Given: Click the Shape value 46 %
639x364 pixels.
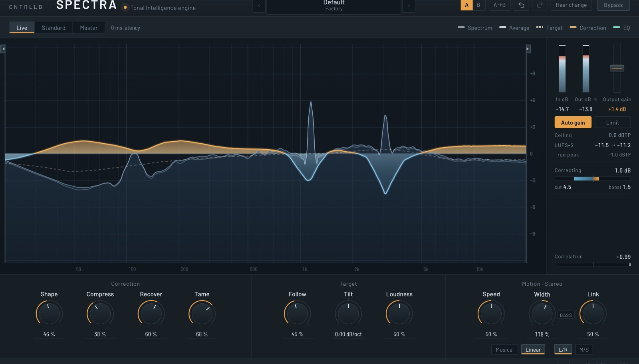Looking at the screenshot, I should (x=49, y=334).
